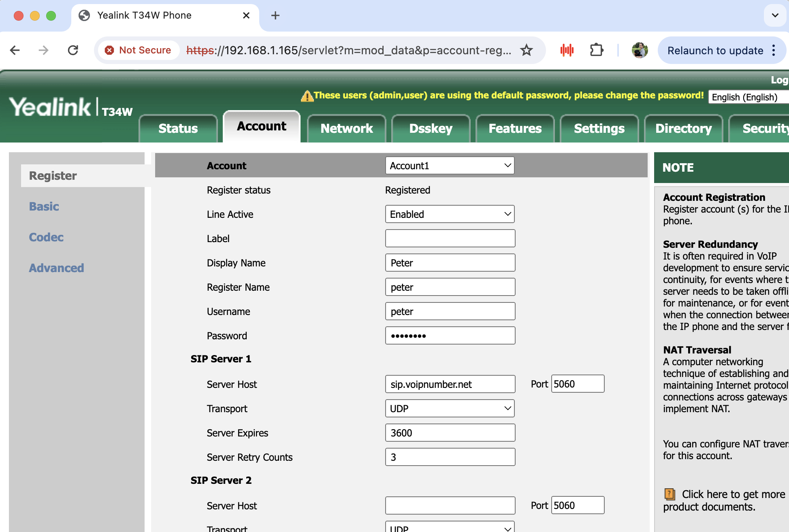Open the Line Active Enabled dropdown

point(450,214)
